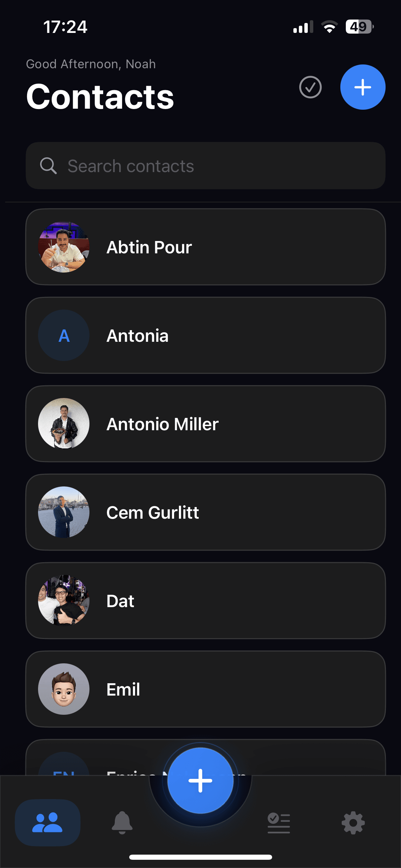Screen dimensions: 401x868
Task: Open Antonia contact card
Action: click(x=206, y=335)
